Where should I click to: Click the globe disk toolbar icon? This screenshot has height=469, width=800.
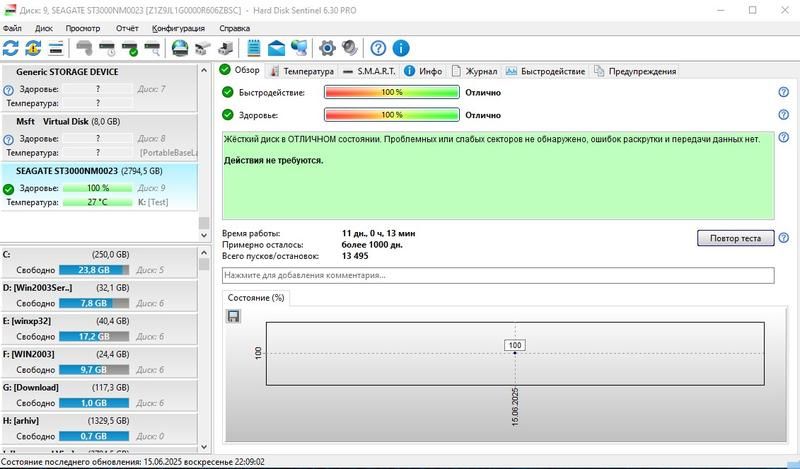[x=180, y=48]
